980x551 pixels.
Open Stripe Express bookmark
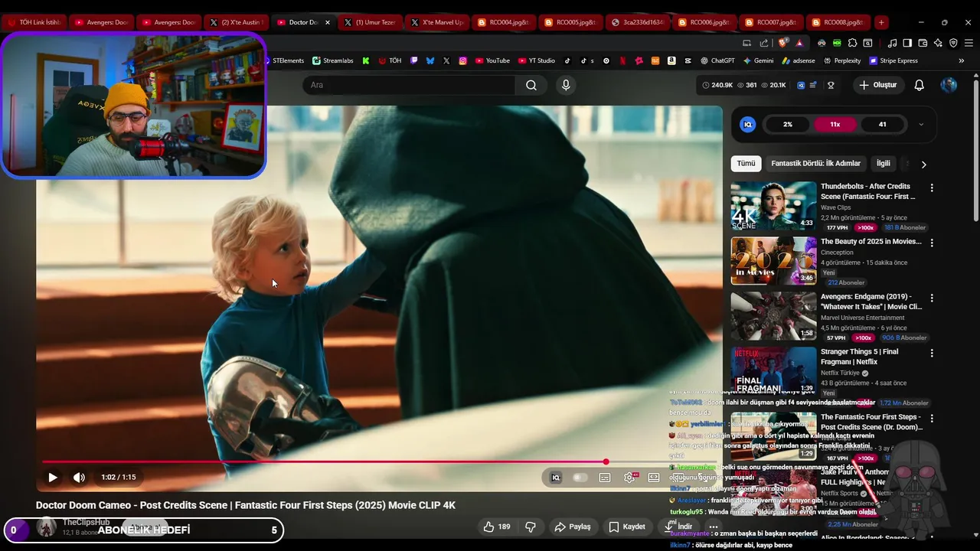tap(893, 60)
